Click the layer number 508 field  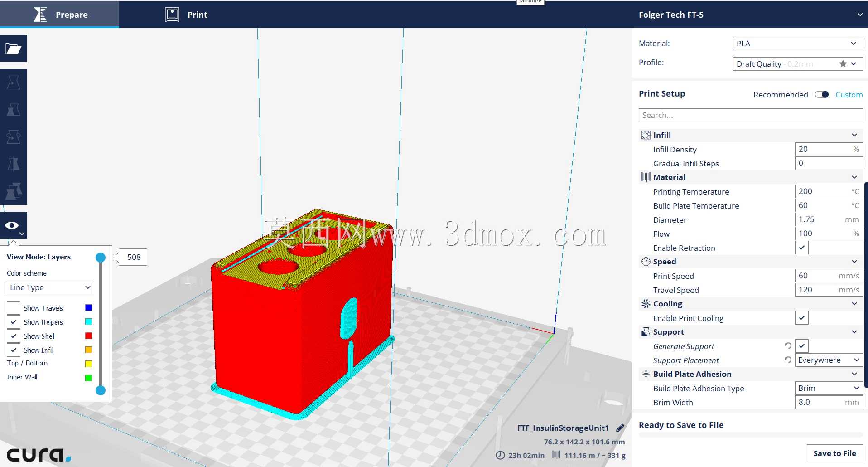(x=134, y=257)
